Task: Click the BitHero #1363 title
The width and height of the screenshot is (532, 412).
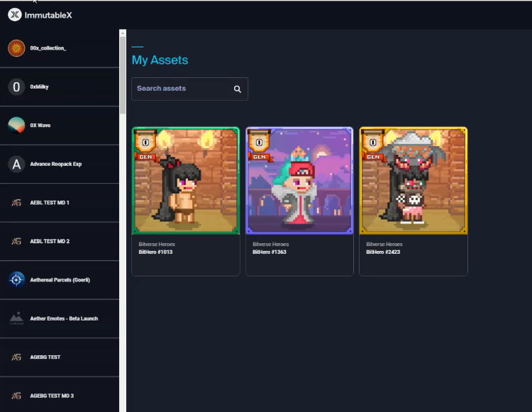Action: click(270, 252)
